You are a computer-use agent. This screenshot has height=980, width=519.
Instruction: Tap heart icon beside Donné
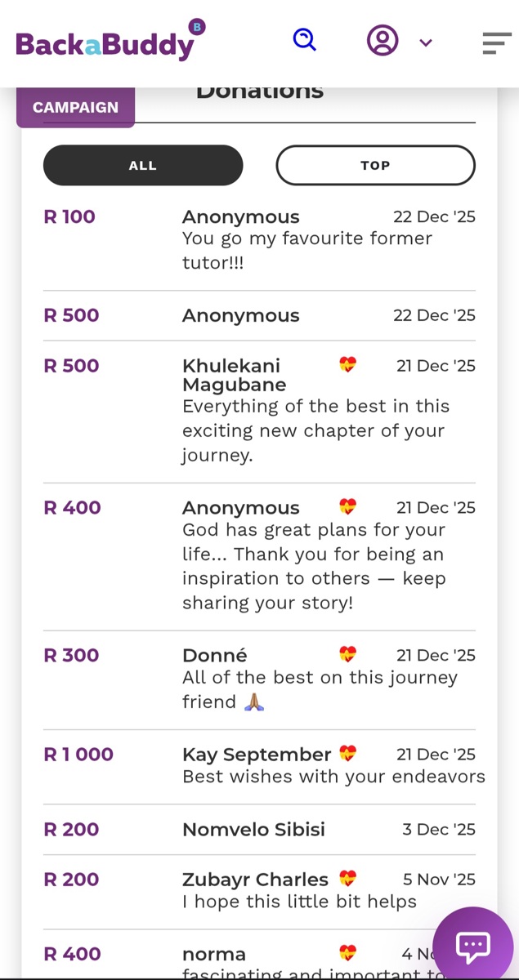point(347,655)
